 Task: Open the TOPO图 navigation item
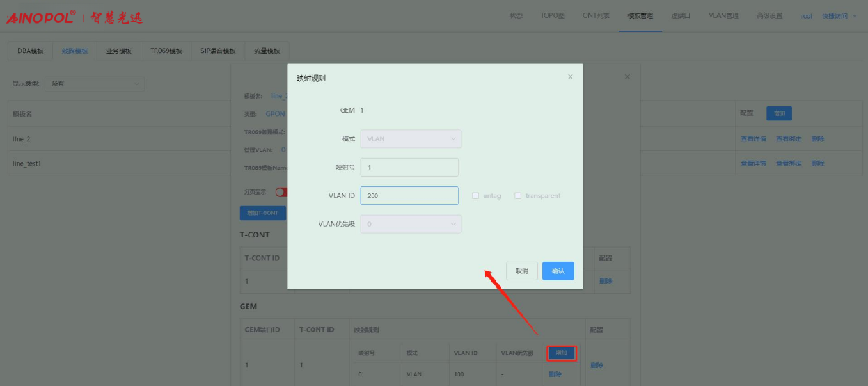552,16
